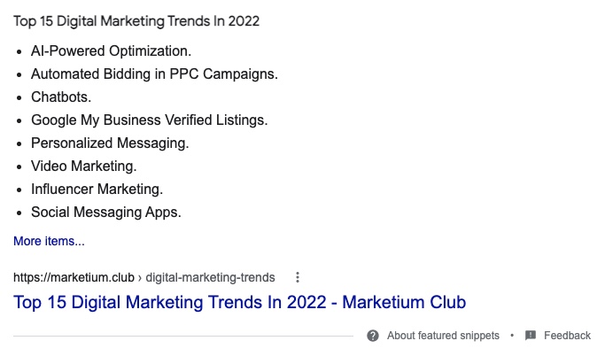Click the About featured snippets link
Screen dimensions: 605x364
tap(443, 336)
